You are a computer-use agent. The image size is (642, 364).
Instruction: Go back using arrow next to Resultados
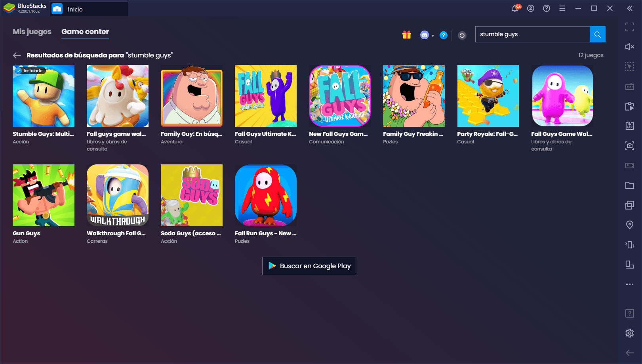[17, 55]
